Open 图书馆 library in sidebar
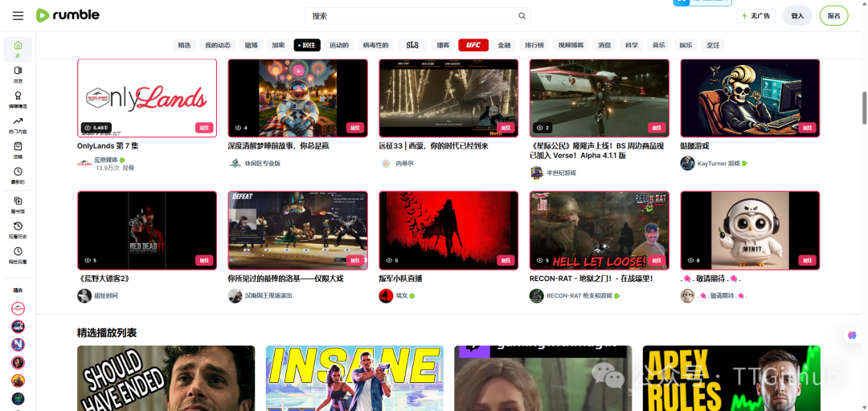 (18, 205)
